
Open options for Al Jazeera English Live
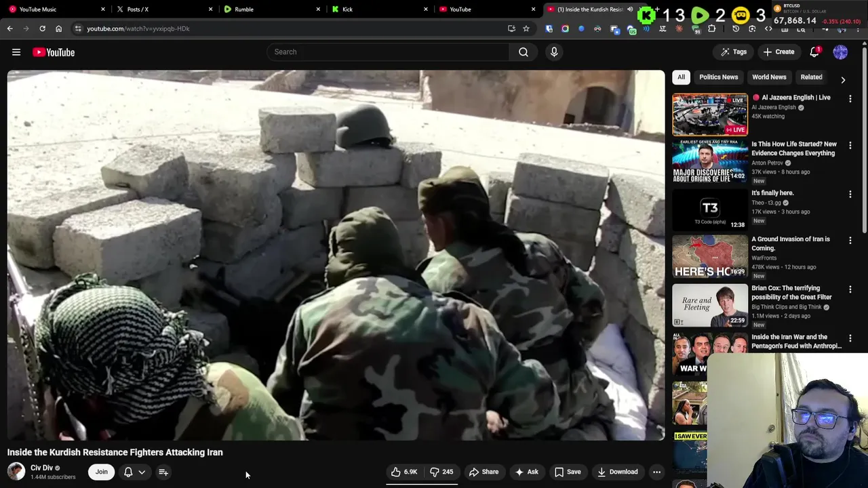(x=850, y=99)
